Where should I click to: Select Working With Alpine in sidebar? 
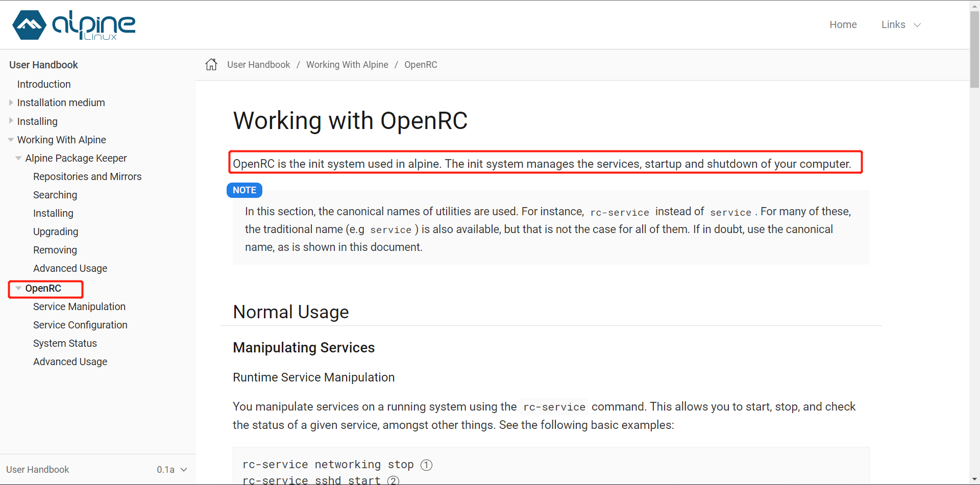(x=62, y=140)
